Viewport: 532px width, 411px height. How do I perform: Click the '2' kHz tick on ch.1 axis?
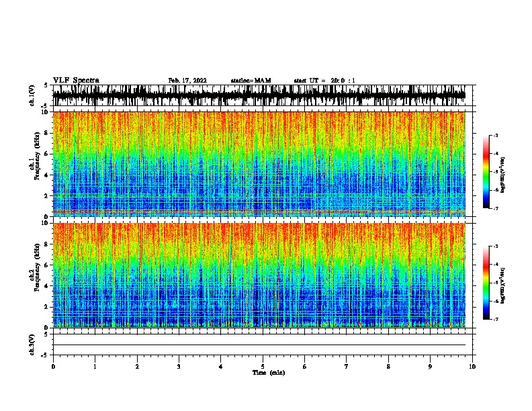[x=46, y=196]
